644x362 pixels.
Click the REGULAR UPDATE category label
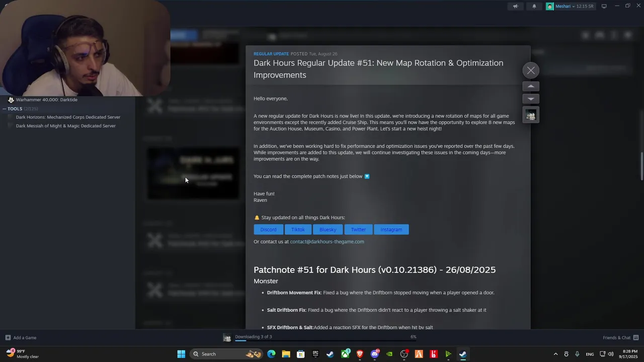point(271,54)
